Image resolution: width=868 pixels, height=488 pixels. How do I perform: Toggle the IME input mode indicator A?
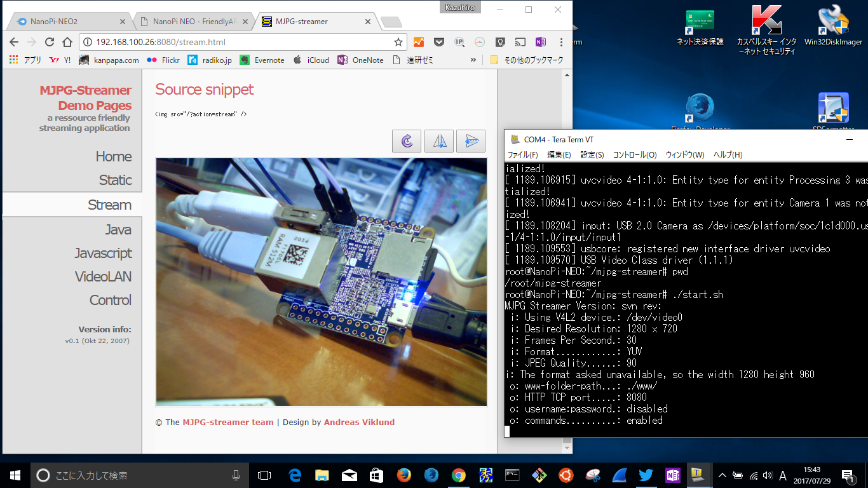click(783, 475)
